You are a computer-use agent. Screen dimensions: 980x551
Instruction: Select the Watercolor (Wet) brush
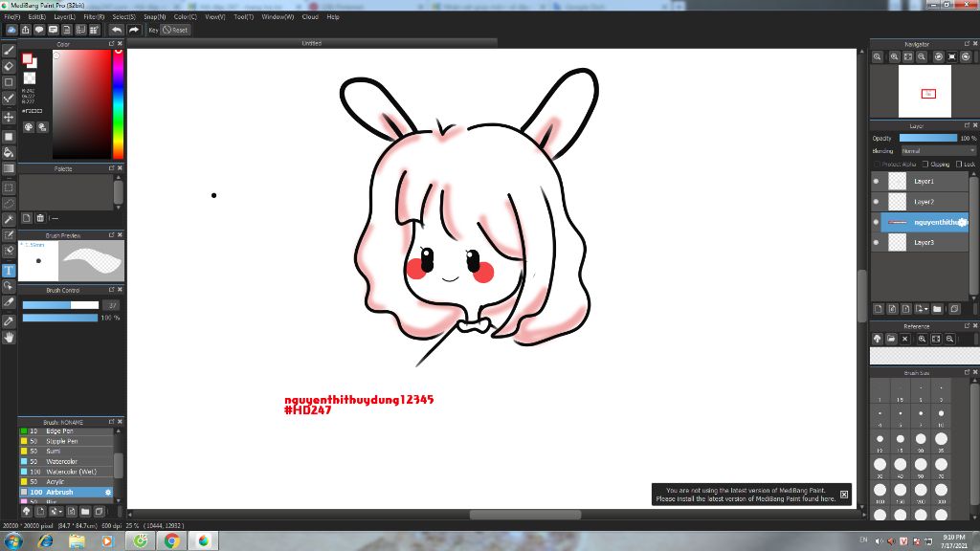point(66,472)
